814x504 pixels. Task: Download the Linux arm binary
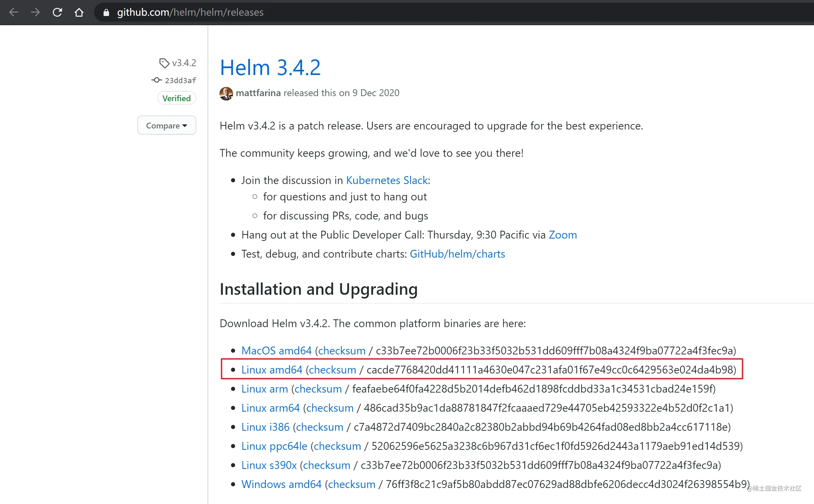coord(265,389)
